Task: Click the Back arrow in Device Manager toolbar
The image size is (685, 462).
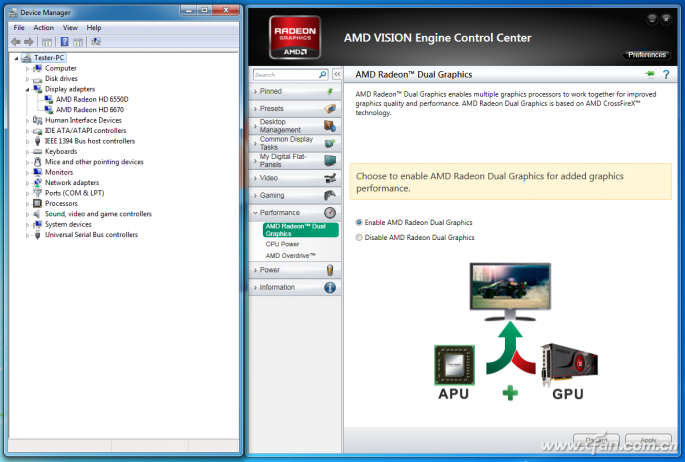Action: click(16, 42)
